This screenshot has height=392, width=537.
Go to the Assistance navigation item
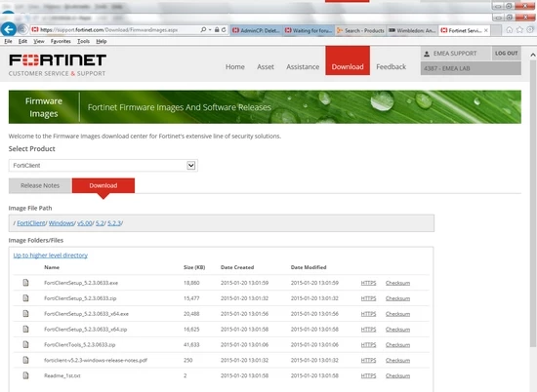pyautogui.click(x=303, y=66)
